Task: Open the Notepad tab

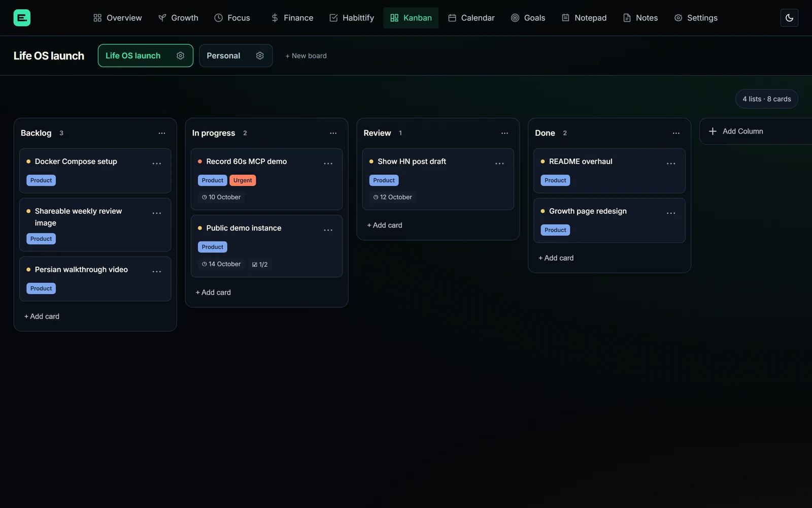Action: pos(584,18)
